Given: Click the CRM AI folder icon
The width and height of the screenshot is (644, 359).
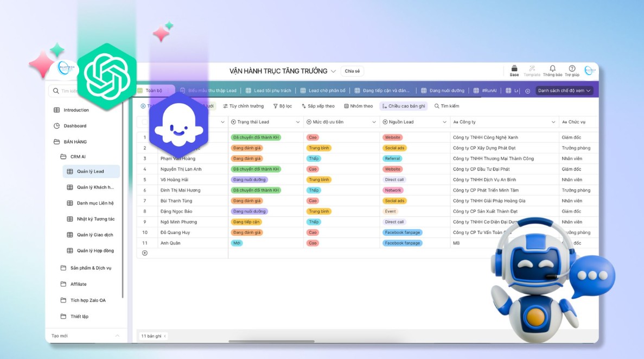Looking at the screenshot, I should (x=63, y=156).
